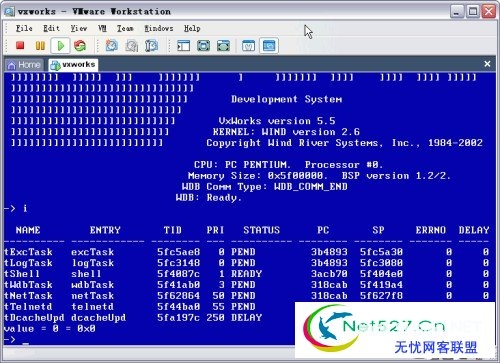
Task: Power on VM with green play icon
Action: pos(60,46)
